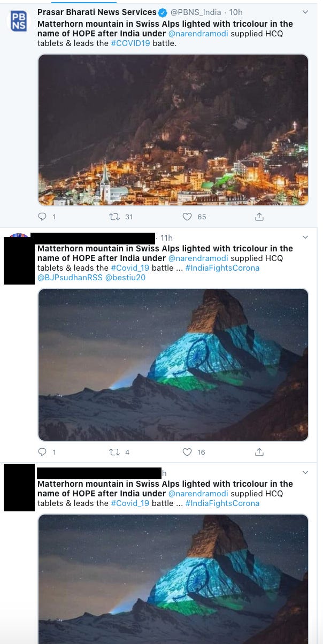Like the second tweet with 16 likes
The width and height of the screenshot is (323, 644).
click(x=187, y=452)
